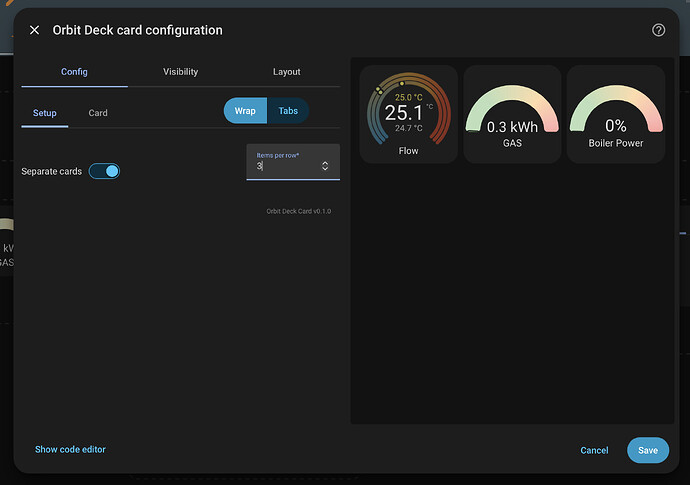Click the Items per row stepper arrows
This screenshot has width=690, height=485.
point(325,166)
